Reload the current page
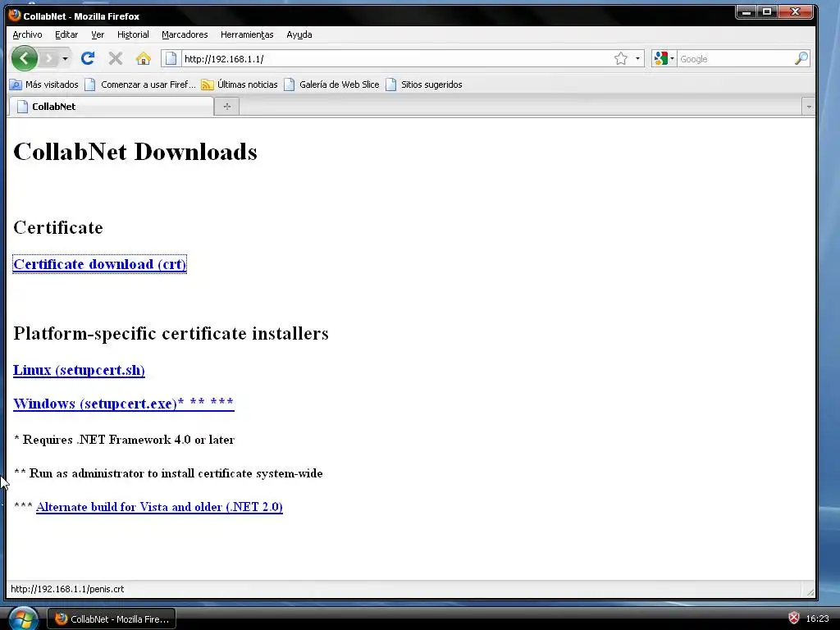 pyautogui.click(x=88, y=58)
